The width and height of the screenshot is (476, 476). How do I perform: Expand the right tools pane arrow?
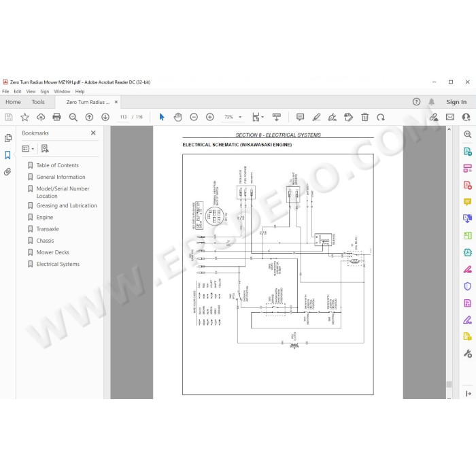tap(468, 394)
